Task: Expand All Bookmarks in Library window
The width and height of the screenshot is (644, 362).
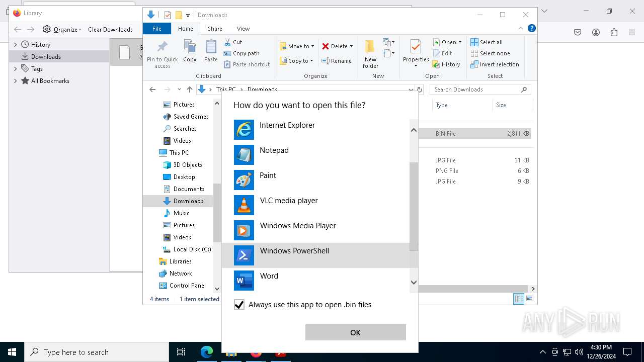Action: pyautogui.click(x=15, y=80)
